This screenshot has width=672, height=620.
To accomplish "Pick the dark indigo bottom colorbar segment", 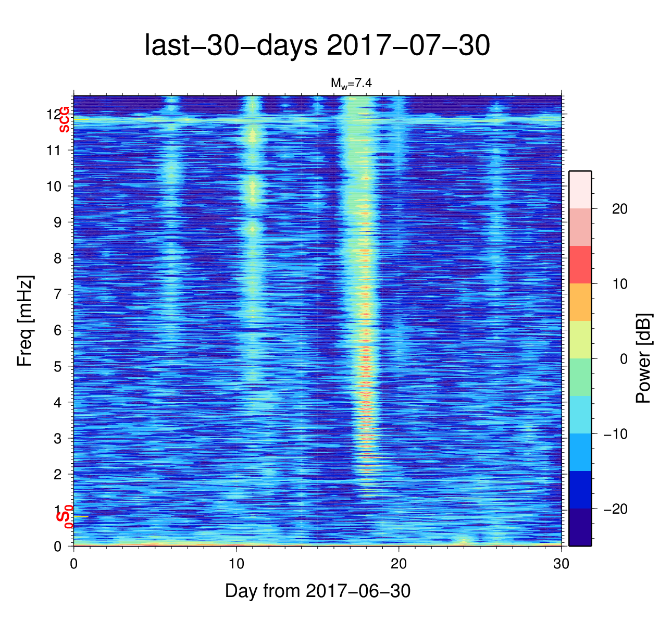I will [580, 527].
